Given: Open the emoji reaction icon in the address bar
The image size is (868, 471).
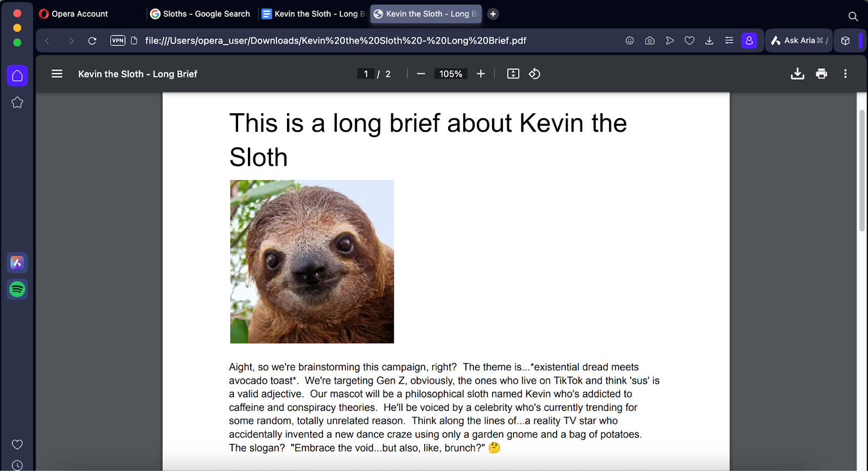Looking at the screenshot, I should pyautogui.click(x=630, y=41).
